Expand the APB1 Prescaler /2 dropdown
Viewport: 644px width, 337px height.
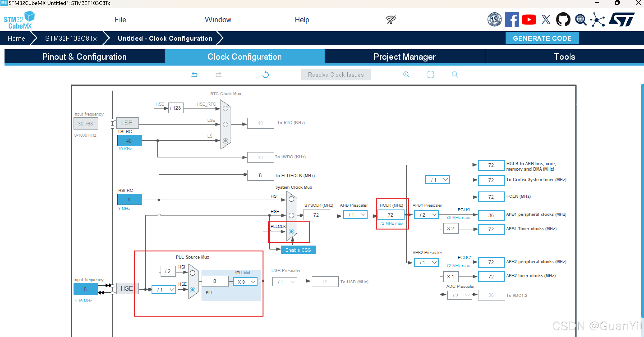[x=426, y=215]
